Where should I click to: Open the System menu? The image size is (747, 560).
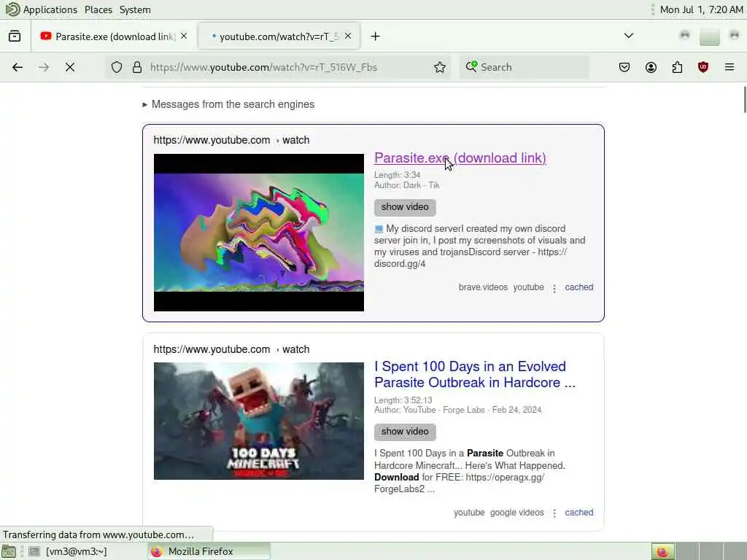pos(135,9)
